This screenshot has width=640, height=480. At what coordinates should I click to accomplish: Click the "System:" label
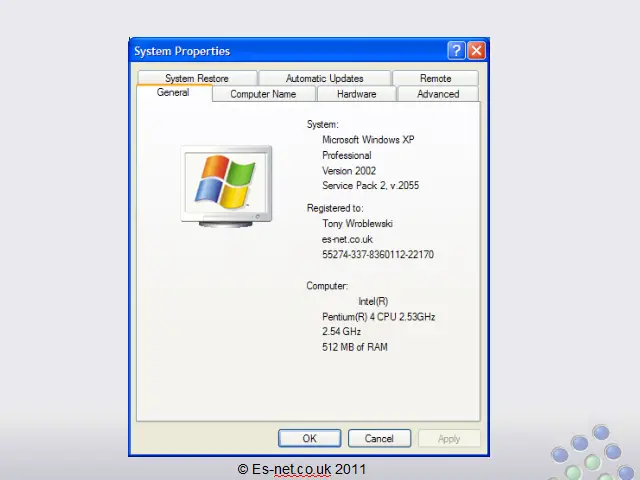(322, 124)
